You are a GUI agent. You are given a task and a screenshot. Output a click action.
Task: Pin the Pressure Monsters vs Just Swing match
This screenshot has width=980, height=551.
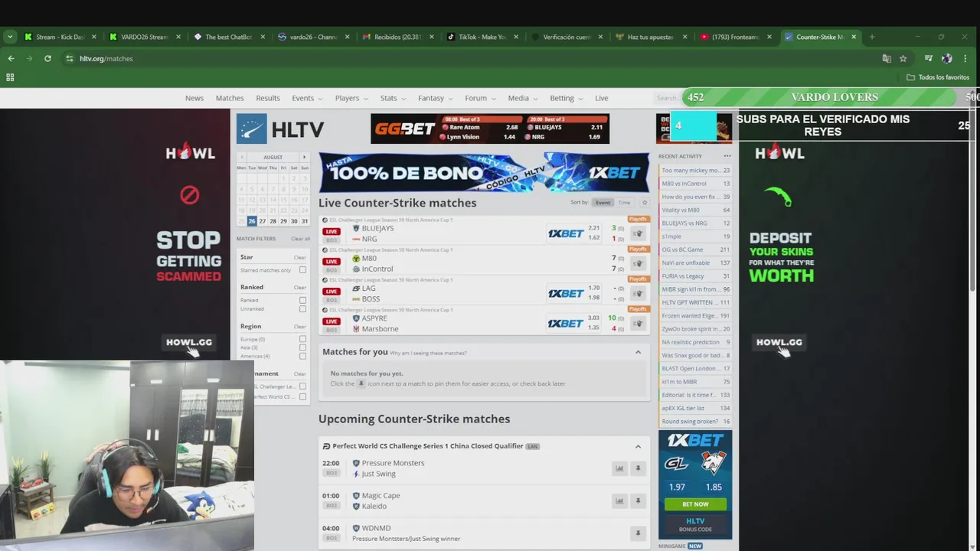[x=638, y=468]
